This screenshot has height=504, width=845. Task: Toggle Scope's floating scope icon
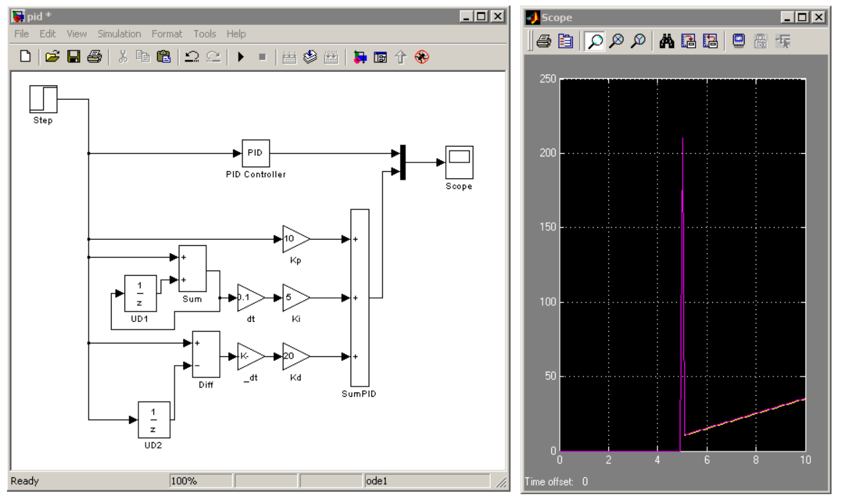click(739, 41)
